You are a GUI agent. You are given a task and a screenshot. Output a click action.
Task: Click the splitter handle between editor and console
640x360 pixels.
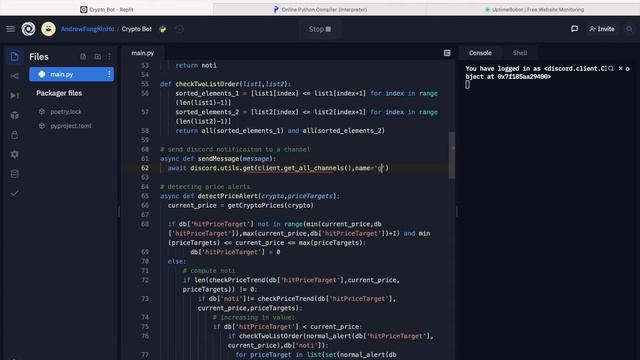(x=456, y=211)
